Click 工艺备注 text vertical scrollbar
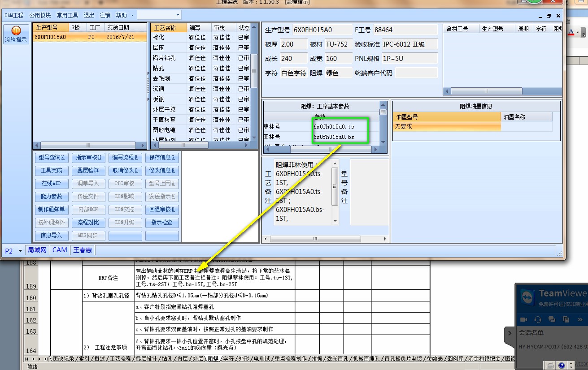This screenshot has height=370, width=588. click(335, 193)
